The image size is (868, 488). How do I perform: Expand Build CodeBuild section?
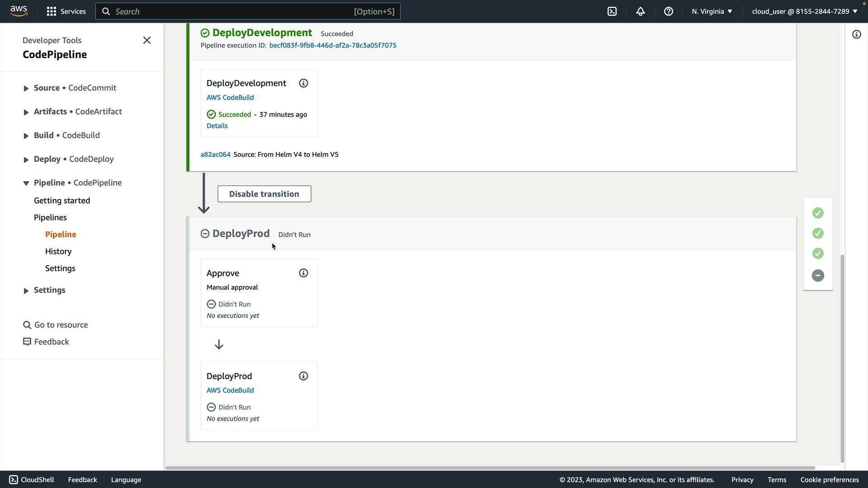[26, 136]
